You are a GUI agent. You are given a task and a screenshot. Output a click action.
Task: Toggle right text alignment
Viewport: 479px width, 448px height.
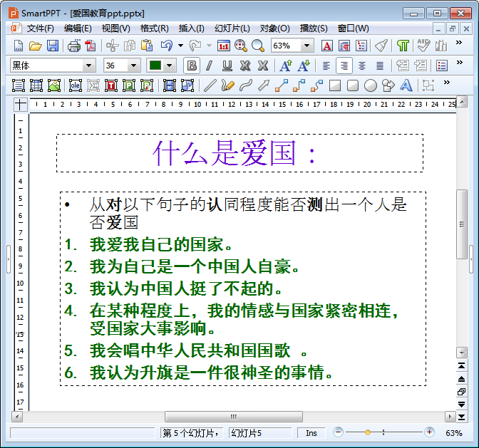[344, 66]
